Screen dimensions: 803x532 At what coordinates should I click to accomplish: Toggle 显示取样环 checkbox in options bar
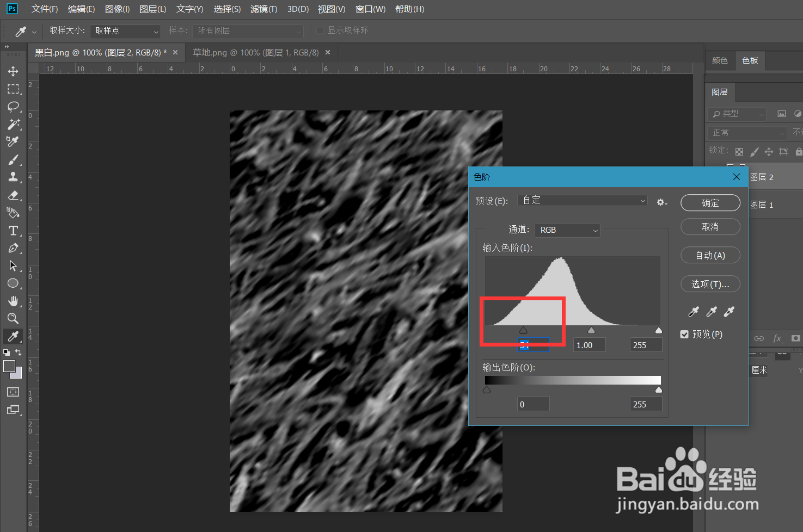(x=320, y=30)
